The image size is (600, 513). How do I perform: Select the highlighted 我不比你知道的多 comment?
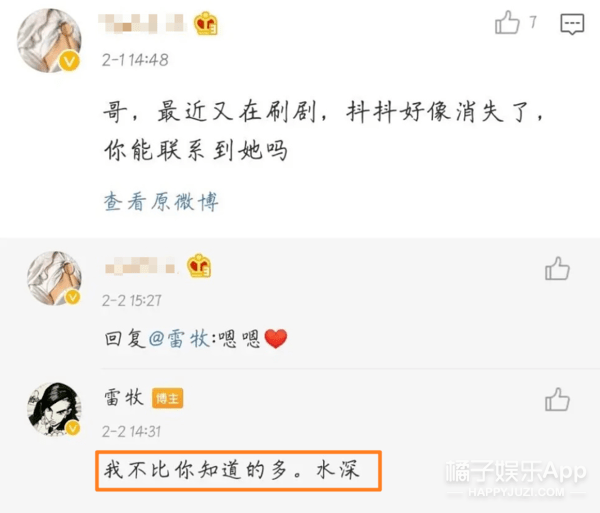(x=238, y=471)
